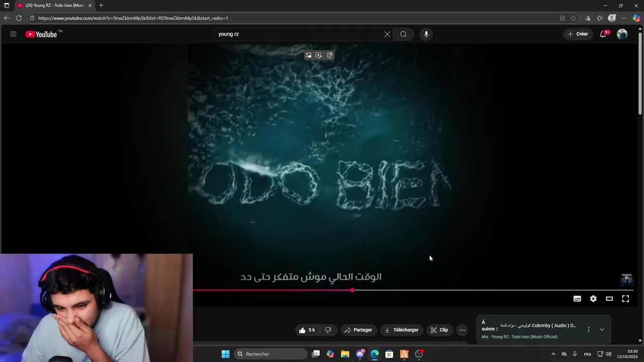Click first video overlay toolbar icon

[308, 55]
